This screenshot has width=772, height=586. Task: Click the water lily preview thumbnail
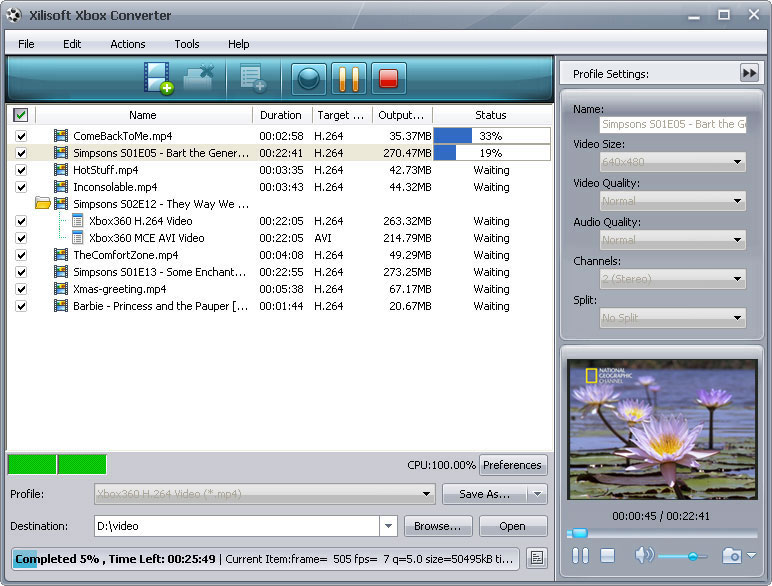662,429
